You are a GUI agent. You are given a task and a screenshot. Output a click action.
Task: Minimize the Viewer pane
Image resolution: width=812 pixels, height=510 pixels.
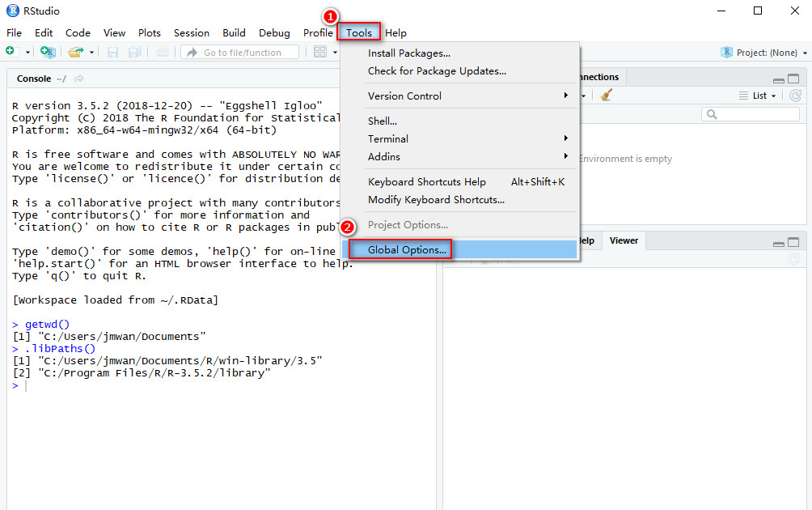click(778, 243)
